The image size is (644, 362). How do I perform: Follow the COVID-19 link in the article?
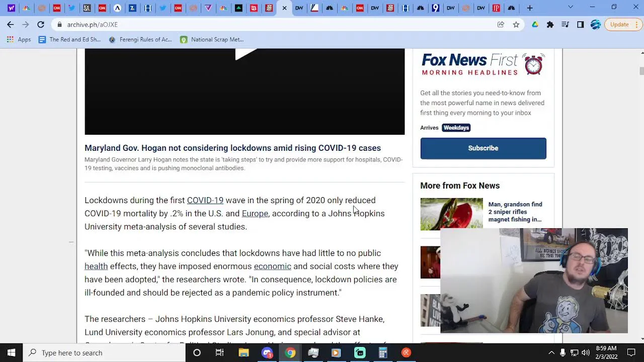[205, 200]
